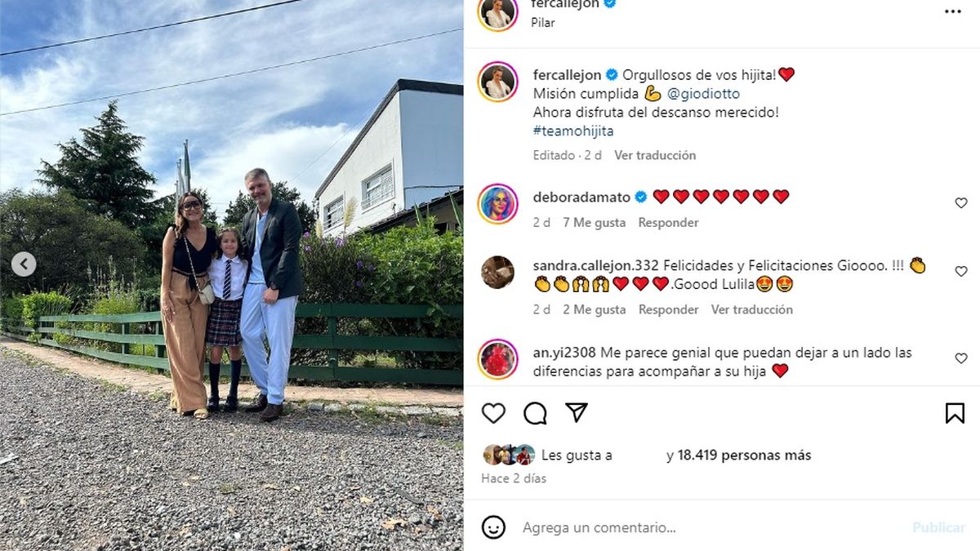Open the comment bubble icon

(535, 413)
